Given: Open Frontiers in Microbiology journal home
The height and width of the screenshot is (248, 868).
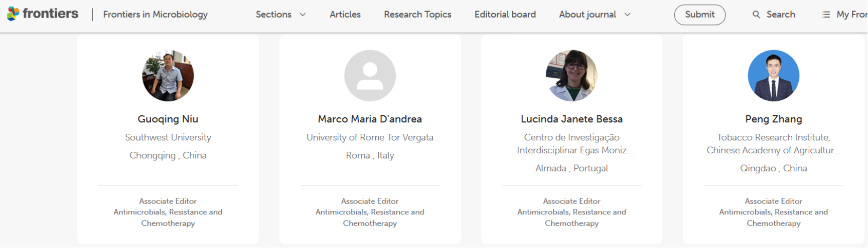Looking at the screenshot, I should [x=156, y=15].
